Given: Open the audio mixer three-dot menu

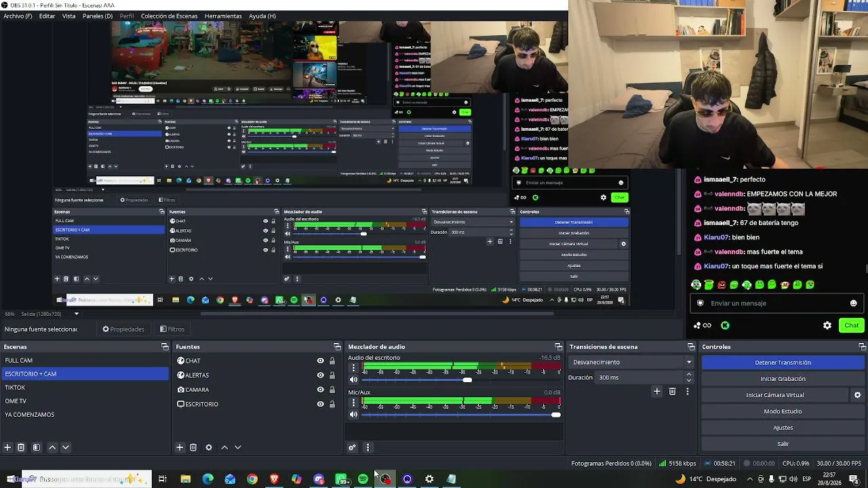Looking at the screenshot, I should pos(368,447).
